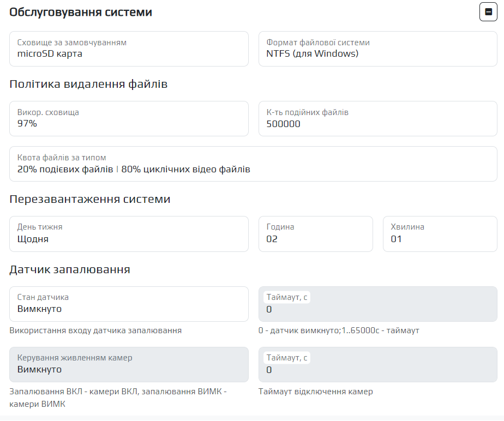Open the Стан датчика dropdown
This screenshot has height=421, width=504.
(129, 304)
